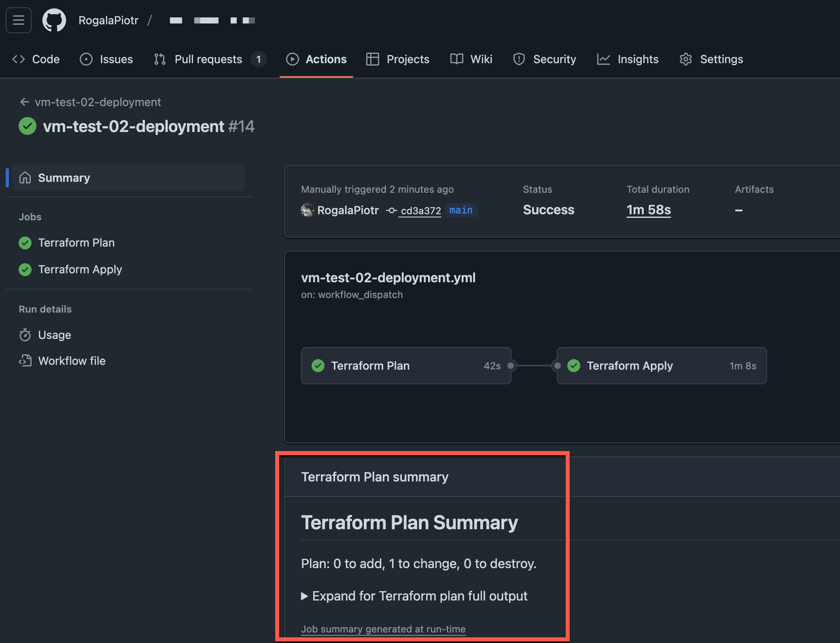Go back to vm-test-02-deployment workflow runs

[98, 102]
